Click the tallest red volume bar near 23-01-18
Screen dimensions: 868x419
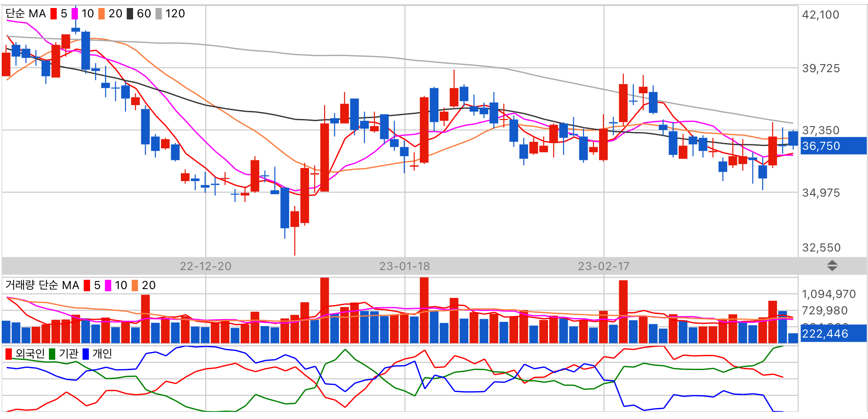click(x=424, y=310)
